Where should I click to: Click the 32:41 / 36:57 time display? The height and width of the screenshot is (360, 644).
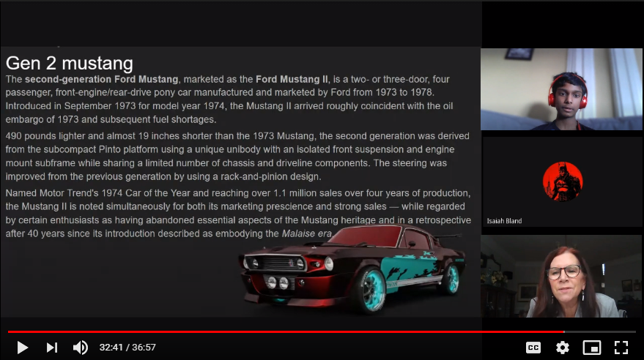127,348
